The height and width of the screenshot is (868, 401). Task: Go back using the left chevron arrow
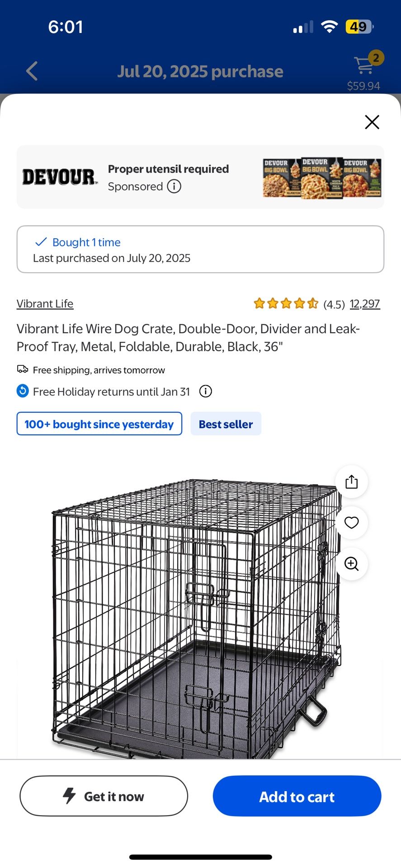click(x=31, y=71)
